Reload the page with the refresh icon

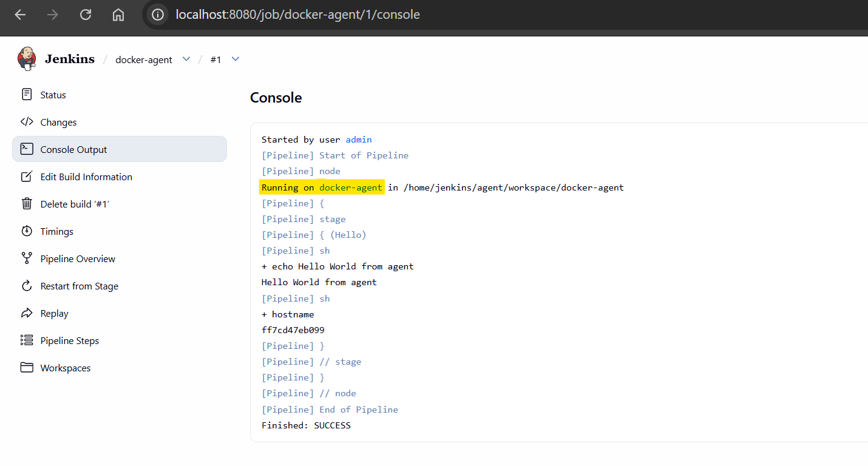(x=86, y=15)
